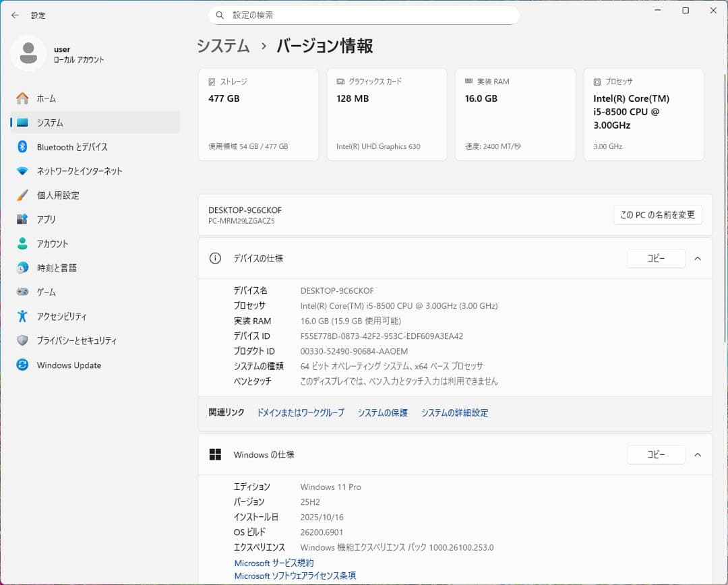Click the user account avatar

(x=28, y=53)
